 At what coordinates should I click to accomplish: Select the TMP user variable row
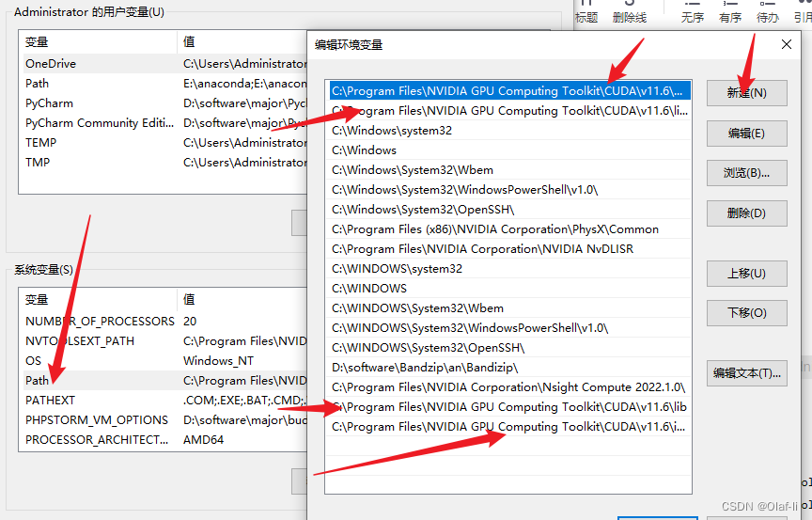click(165, 162)
